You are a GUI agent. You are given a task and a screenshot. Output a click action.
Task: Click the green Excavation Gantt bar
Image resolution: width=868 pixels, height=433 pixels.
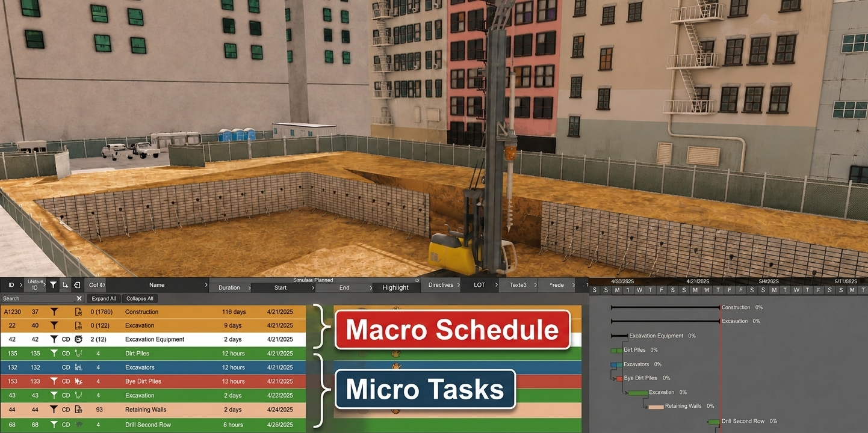[x=637, y=393]
